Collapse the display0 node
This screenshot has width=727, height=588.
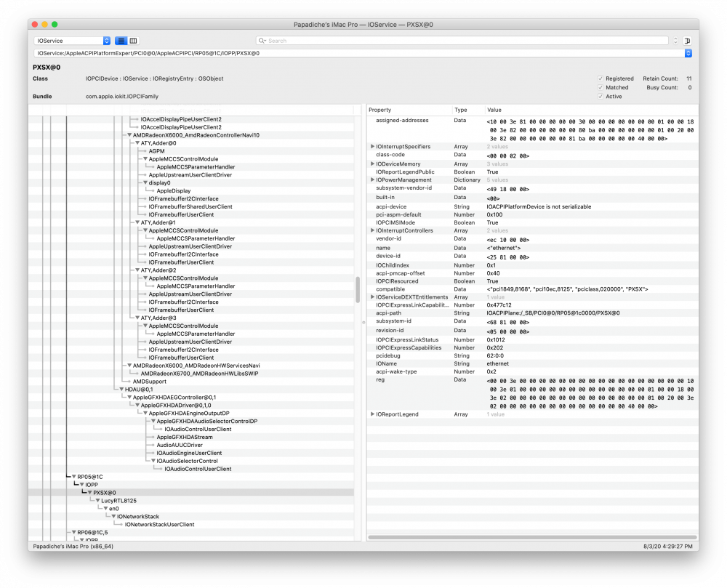145,182
